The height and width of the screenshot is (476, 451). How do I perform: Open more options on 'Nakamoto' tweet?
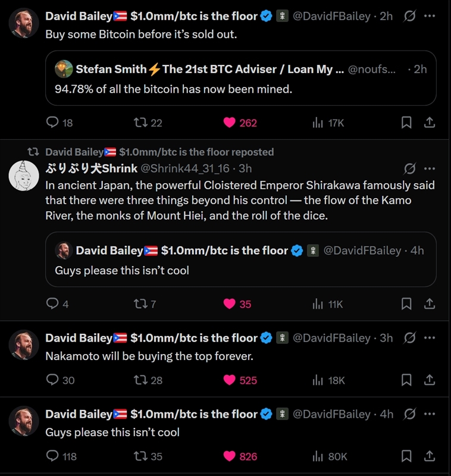(x=430, y=337)
